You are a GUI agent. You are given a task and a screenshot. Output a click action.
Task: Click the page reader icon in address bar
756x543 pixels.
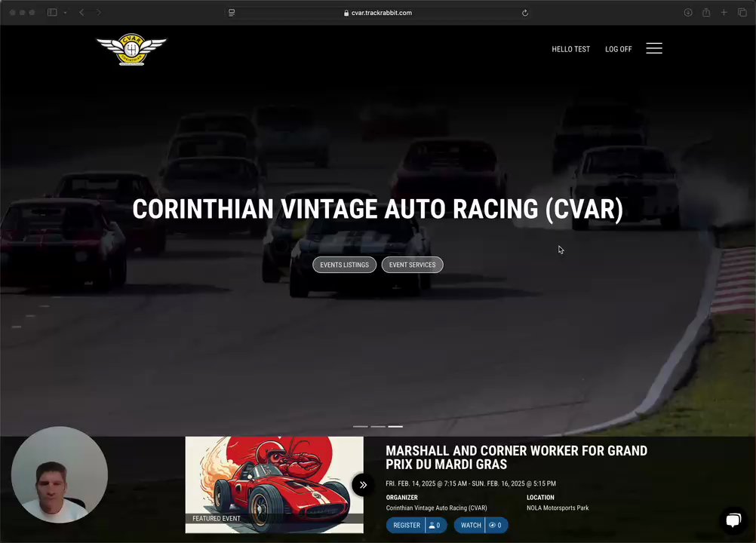click(x=232, y=13)
